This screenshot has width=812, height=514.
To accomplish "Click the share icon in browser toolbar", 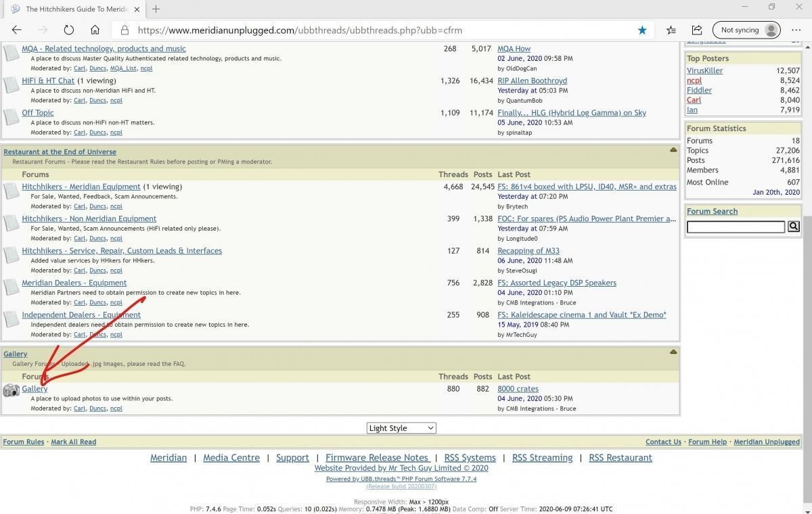I will tap(697, 30).
